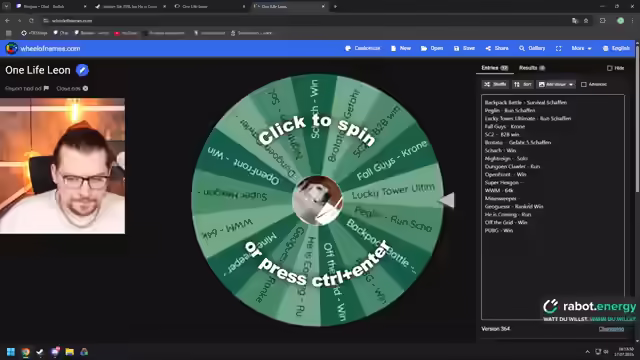640x360 pixels.
Task: Click the wheelofnames.com logo icon
Action: click(11, 48)
